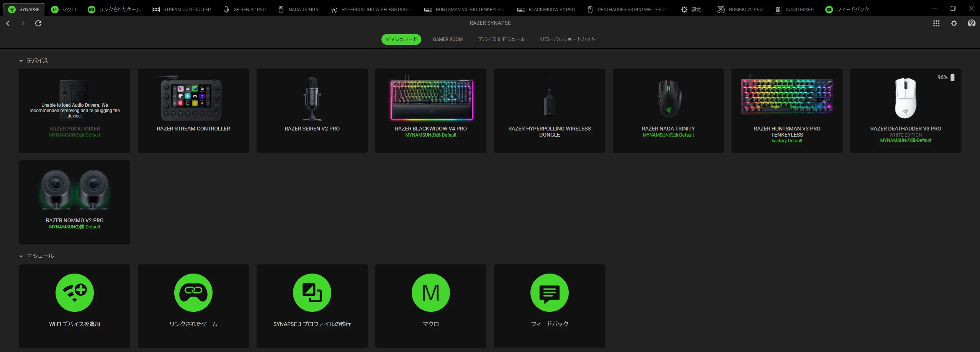Viewport: 980px width, 352px height.
Task: Select Razer HyperPolling Wireless Dongle image
Action: pyautogui.click(x=550, y=98)
